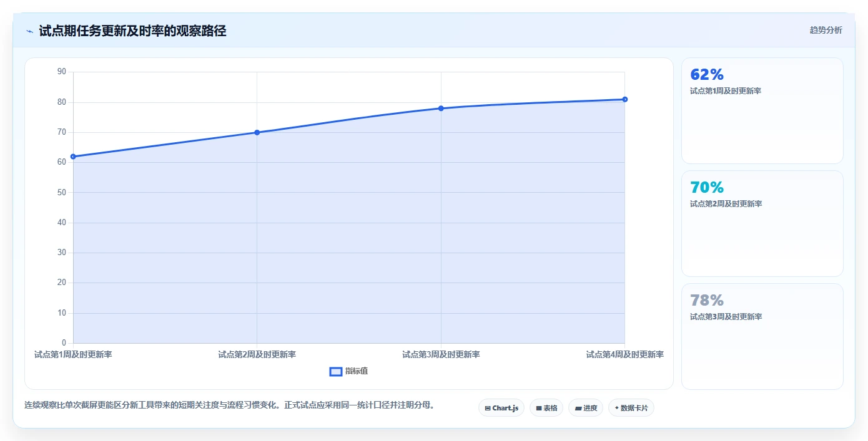
Task: Select the 数据卡片 tag
Action: click(631, 408)
